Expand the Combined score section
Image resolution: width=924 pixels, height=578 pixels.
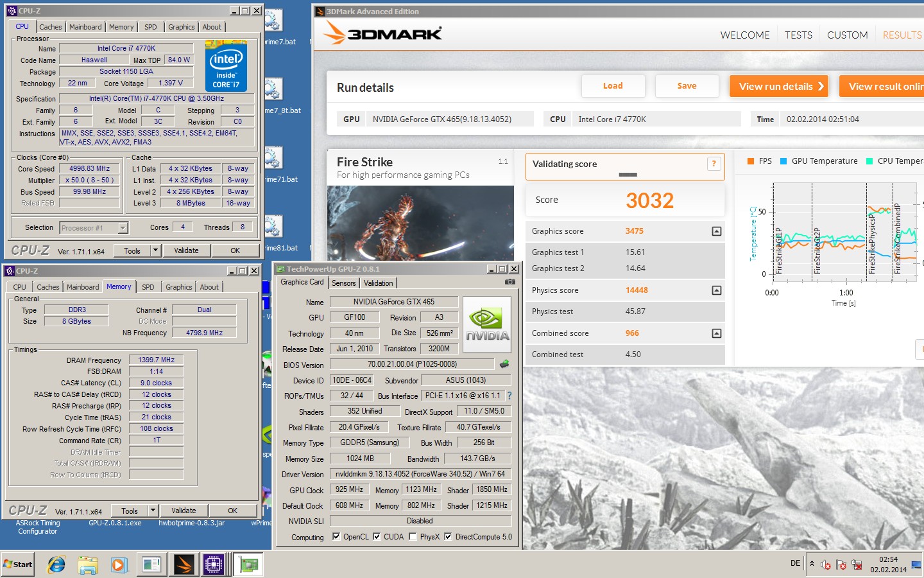[x=717, y=333]
